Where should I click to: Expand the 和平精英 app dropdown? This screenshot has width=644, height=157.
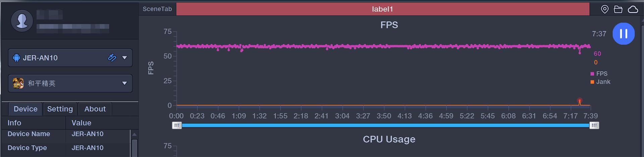tap(124, 83)
